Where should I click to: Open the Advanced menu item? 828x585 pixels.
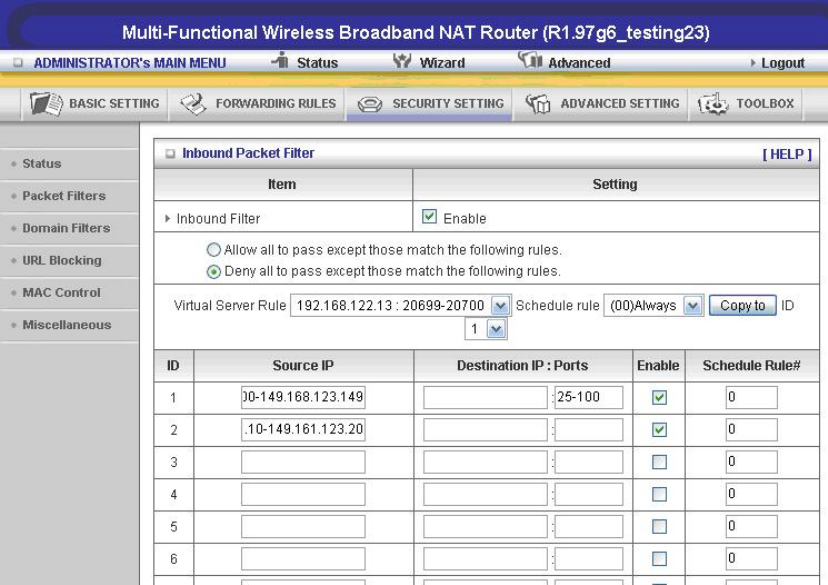coord(579,63)
